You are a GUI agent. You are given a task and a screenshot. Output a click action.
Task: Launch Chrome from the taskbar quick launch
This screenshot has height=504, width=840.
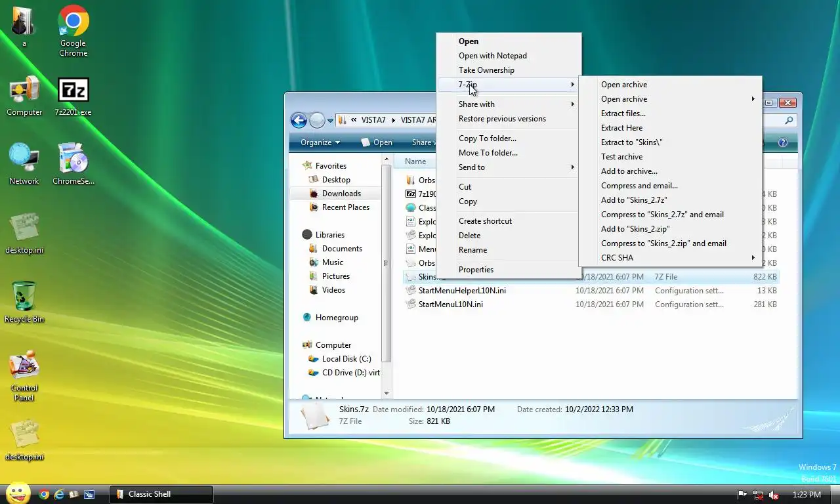[x=44, y=494]
